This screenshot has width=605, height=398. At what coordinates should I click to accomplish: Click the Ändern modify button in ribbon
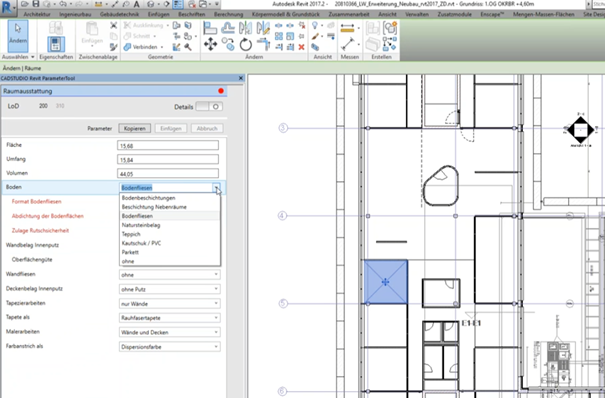[x=18, y=36]
